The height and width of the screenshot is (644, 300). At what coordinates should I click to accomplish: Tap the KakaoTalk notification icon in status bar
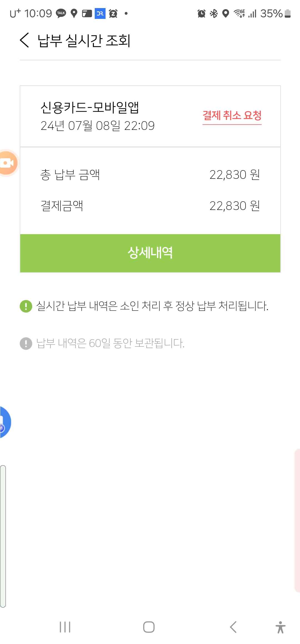click(x=61, y=13)
